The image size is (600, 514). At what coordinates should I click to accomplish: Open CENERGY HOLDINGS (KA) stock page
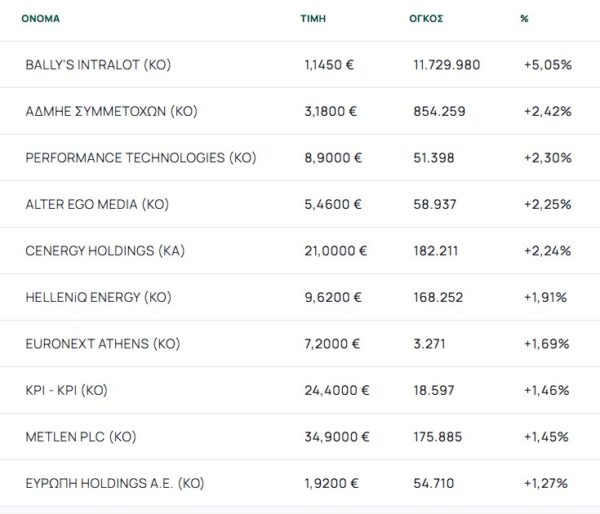click(105, 251)
